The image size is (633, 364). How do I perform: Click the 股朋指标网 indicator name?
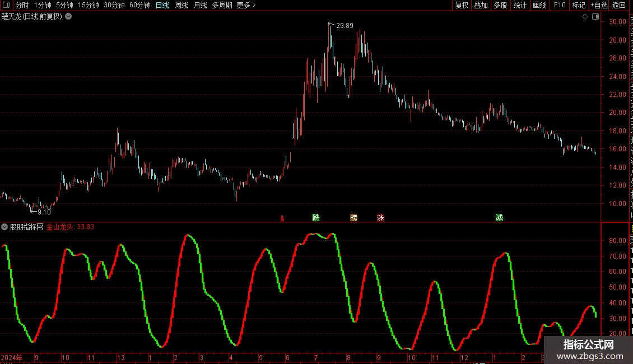pyautogui.click(x=27, y=227)
